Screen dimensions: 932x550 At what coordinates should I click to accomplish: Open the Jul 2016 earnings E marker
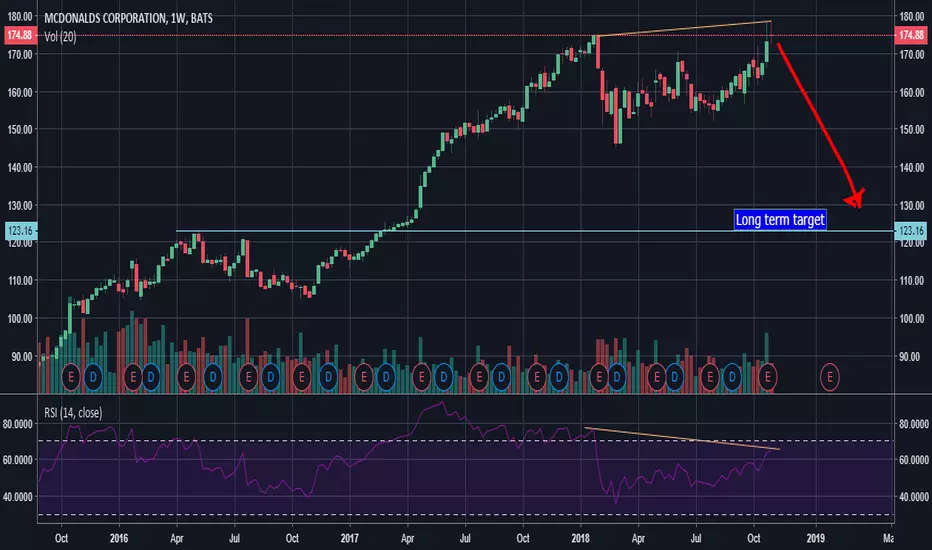click(248, 377)
